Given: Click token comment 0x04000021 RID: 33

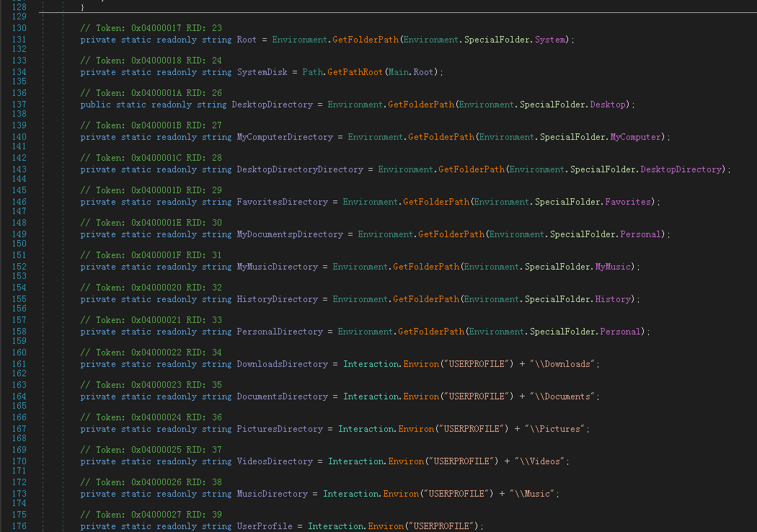Looking at the screenshot, I should [151, 319].
